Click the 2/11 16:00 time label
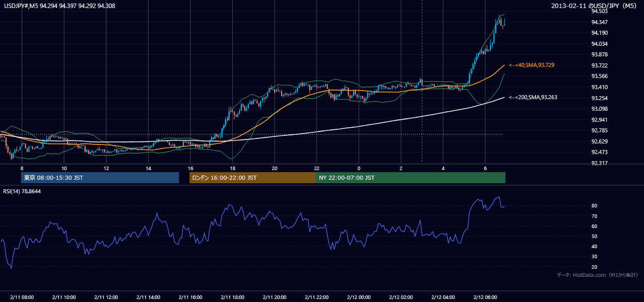Viewport: 644px width, 302px height. point(190,297)
